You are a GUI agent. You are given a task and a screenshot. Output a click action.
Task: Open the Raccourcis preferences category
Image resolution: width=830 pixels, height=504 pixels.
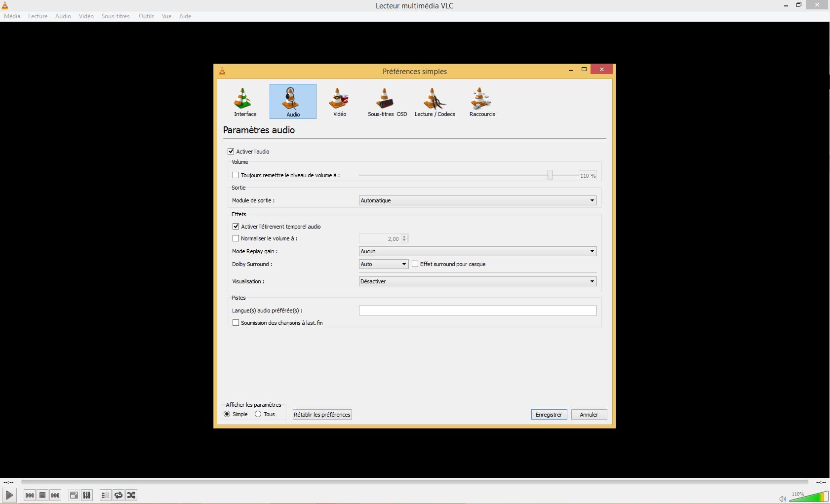click(x=482, y=102)
